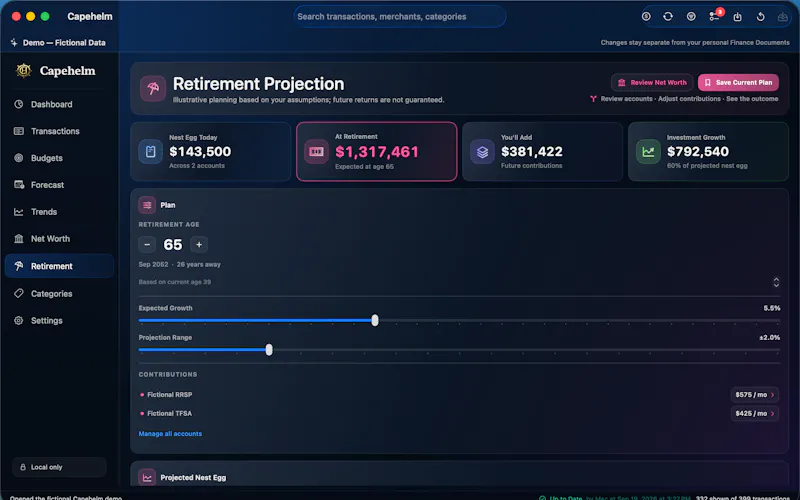Click the up-down chevron beside current age
Viewport: 800px width, 500px height.
[776, 282]
